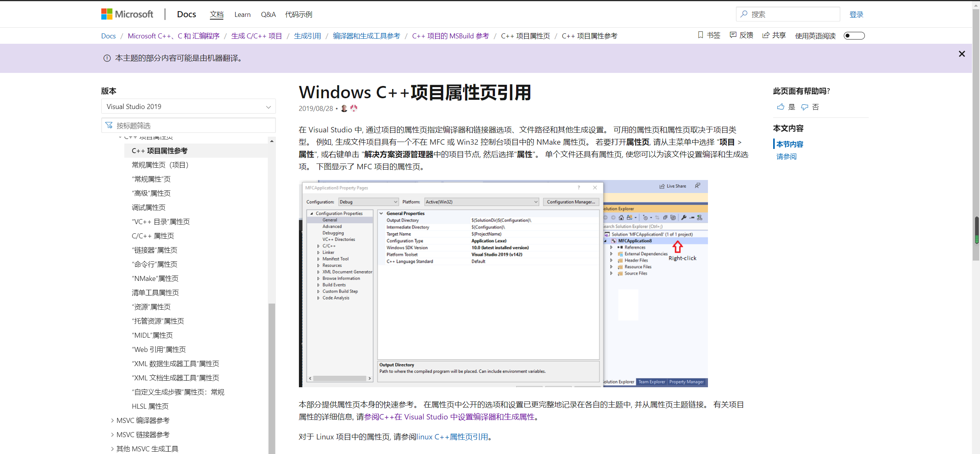Open the Visual Studio 2019 version dropdown

[x=188, y=106]
